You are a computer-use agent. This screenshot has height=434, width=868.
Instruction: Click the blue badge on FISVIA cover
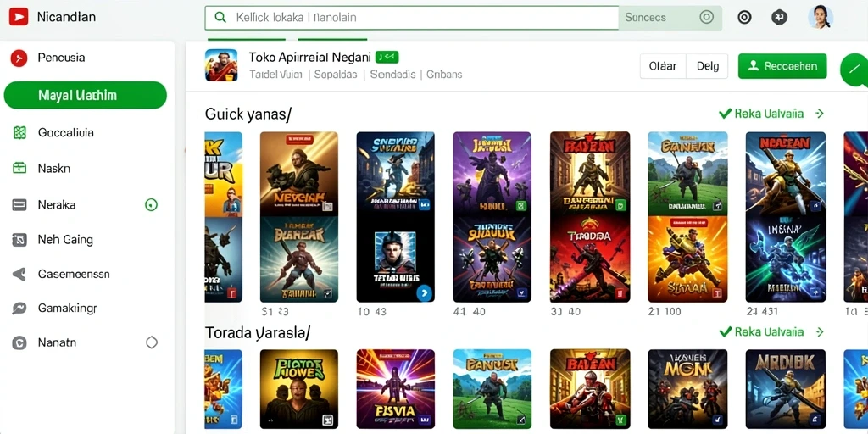point(424,420)
